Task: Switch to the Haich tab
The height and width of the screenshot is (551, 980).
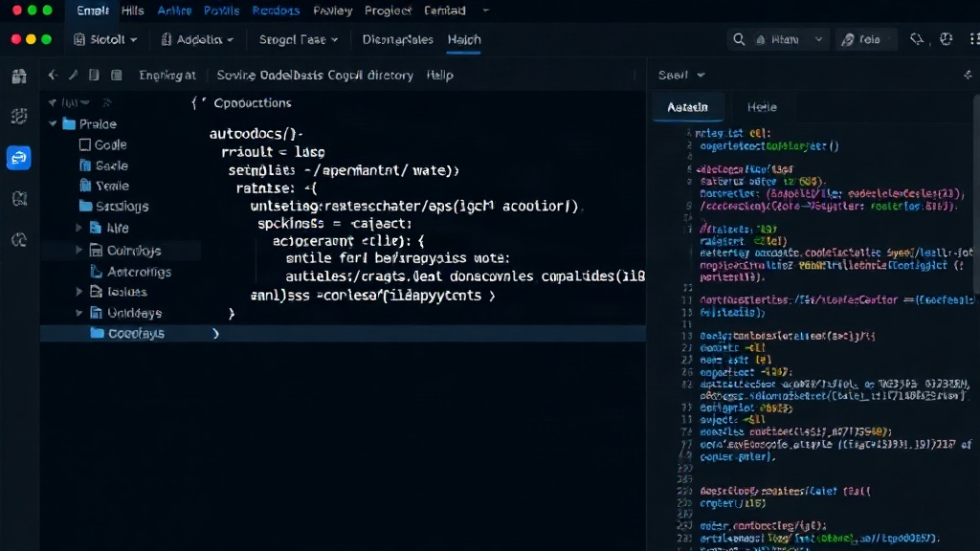Action: [x=464, y=39]
